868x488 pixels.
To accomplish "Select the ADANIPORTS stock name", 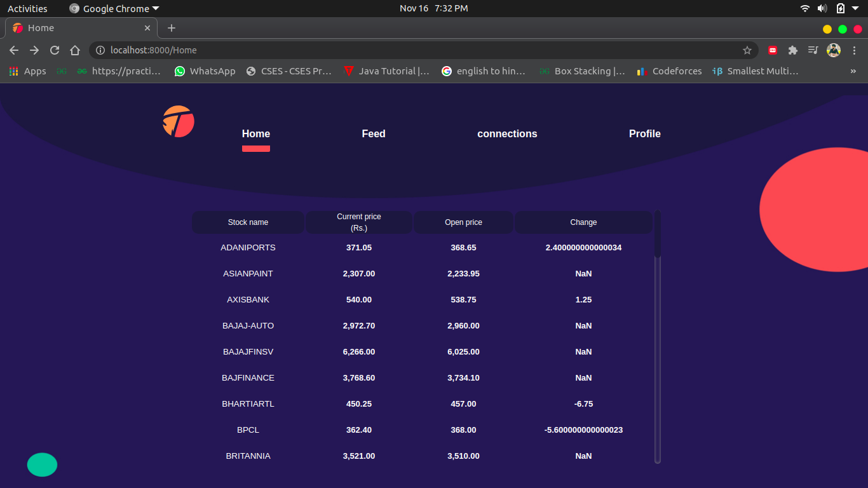I will pos(248,247).
